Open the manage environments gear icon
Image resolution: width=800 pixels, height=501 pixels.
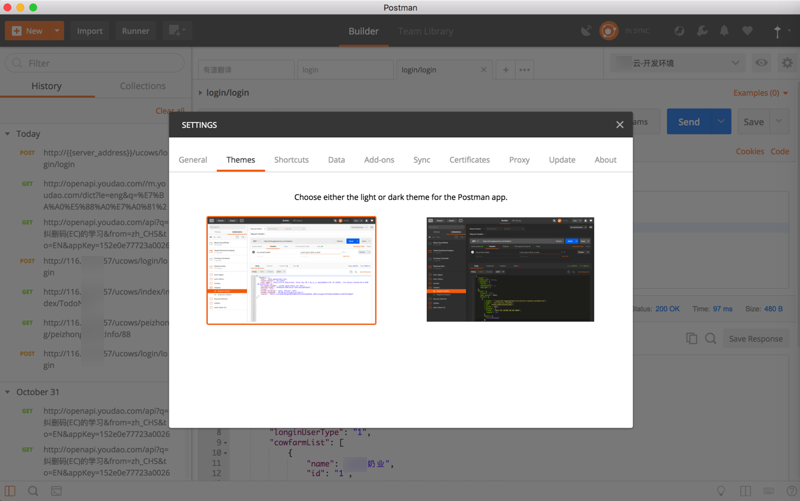click(x=787, y=63)
